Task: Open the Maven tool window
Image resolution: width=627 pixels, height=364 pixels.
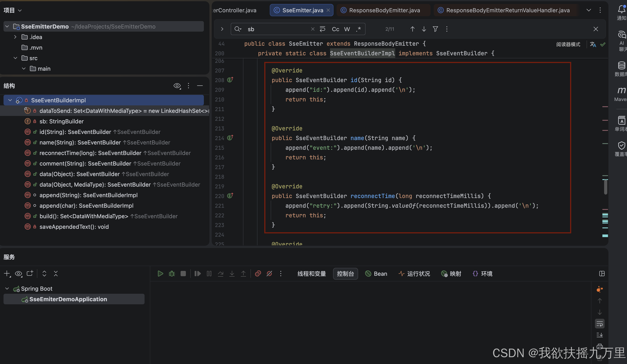Action: tap(621, 90)
